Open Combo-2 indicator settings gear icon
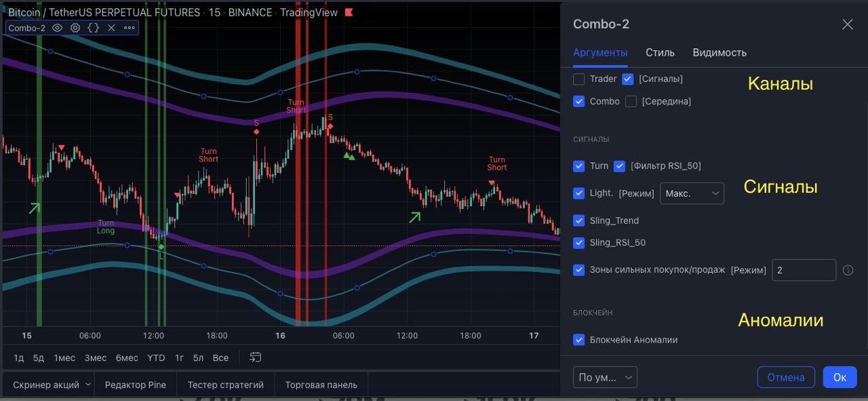868x401 pixels. coord(75,28)
